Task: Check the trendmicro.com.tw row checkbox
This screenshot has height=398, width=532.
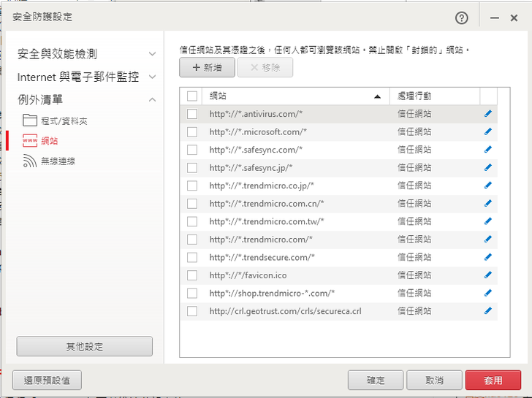Action: point(192,222)
